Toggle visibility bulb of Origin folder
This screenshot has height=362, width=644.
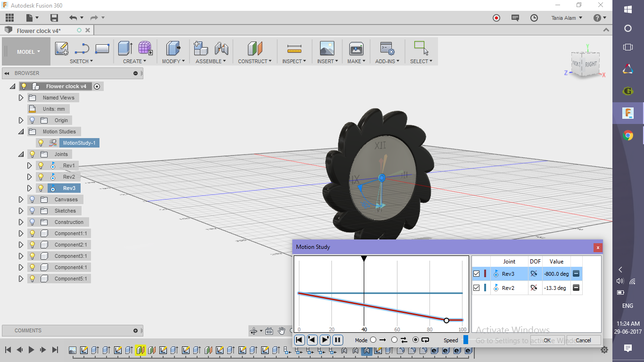(x=33, y=120)
